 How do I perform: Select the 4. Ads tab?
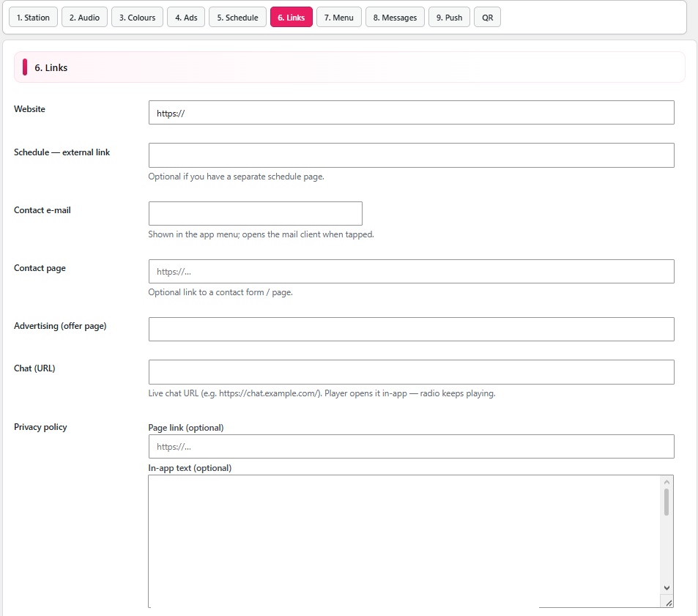186,18
